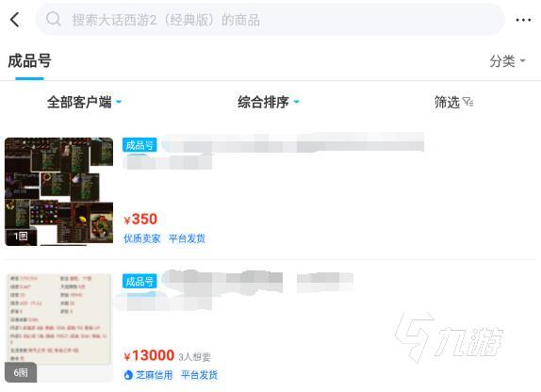Click 平台发货 on the ¥350 listing
This screenshot has height=392, width=541.
click(x=187, y=238)
